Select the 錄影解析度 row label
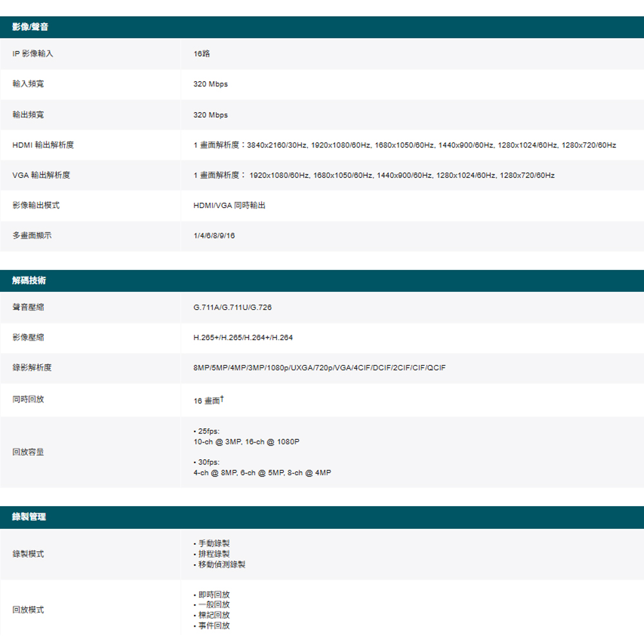Screen dimensions: 644x644 click(x=32, y=368)
